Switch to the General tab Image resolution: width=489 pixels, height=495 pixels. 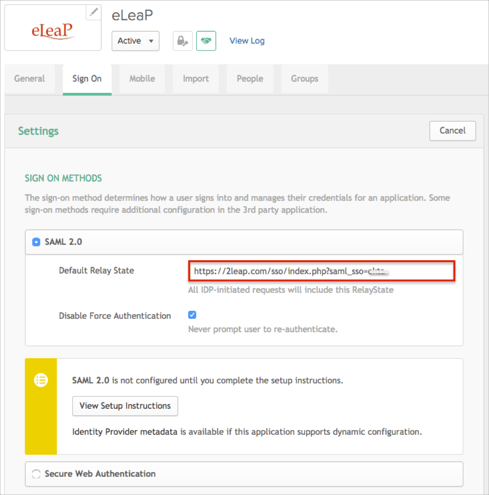tap(29, 79)
